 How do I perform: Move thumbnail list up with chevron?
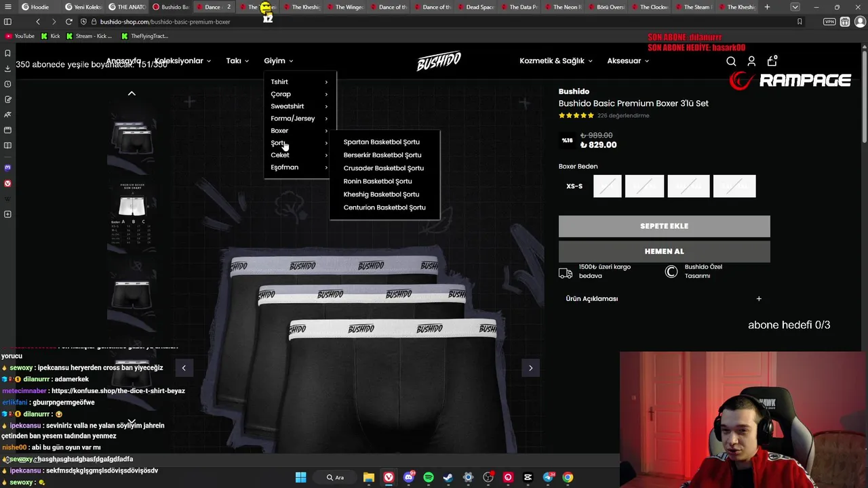132,94
